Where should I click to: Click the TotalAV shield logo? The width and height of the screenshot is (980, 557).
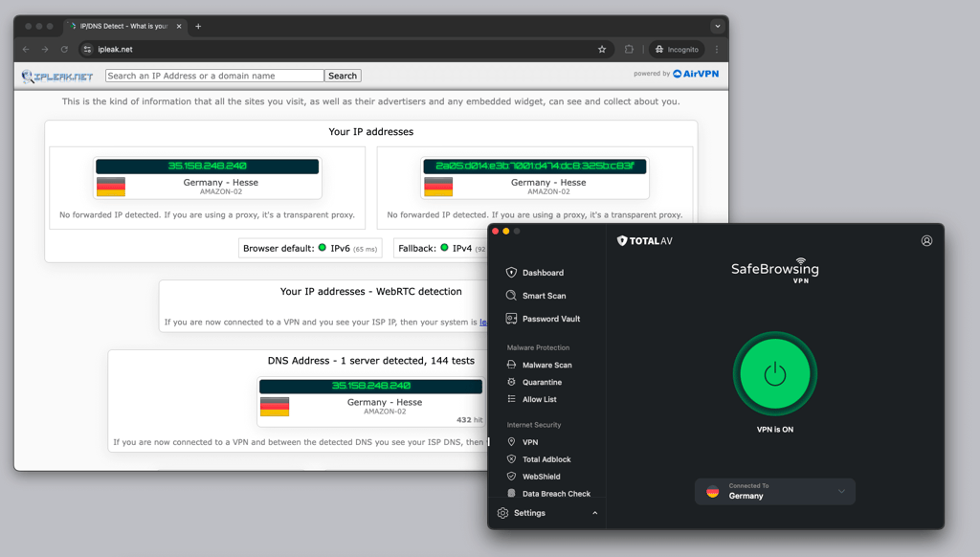(x=622, y=240)
